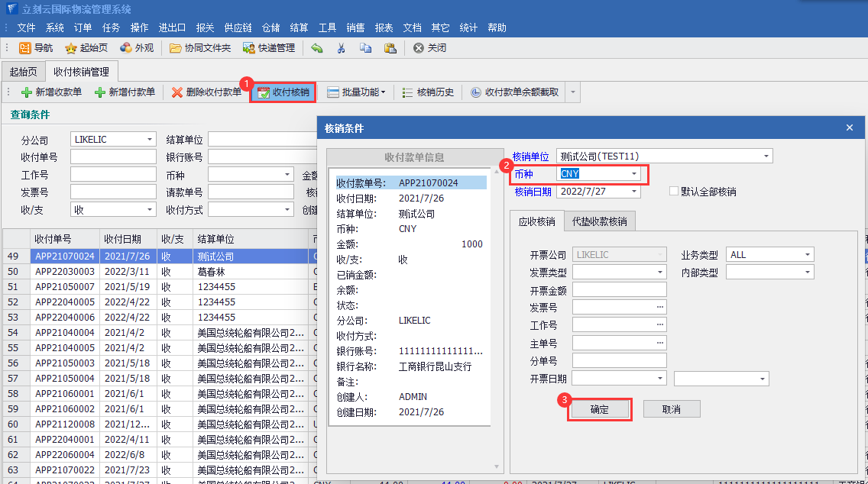
Task: Click the 取消 cancel button
Action: [671, 409]
